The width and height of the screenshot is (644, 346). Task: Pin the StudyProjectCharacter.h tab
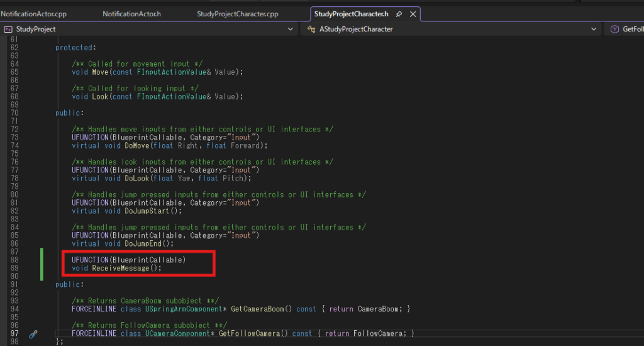(x=399, y=14)
